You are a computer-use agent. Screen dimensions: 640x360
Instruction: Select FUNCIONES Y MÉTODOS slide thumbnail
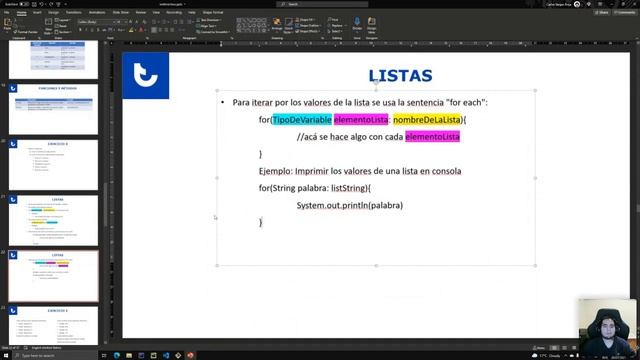pos(53,109)
